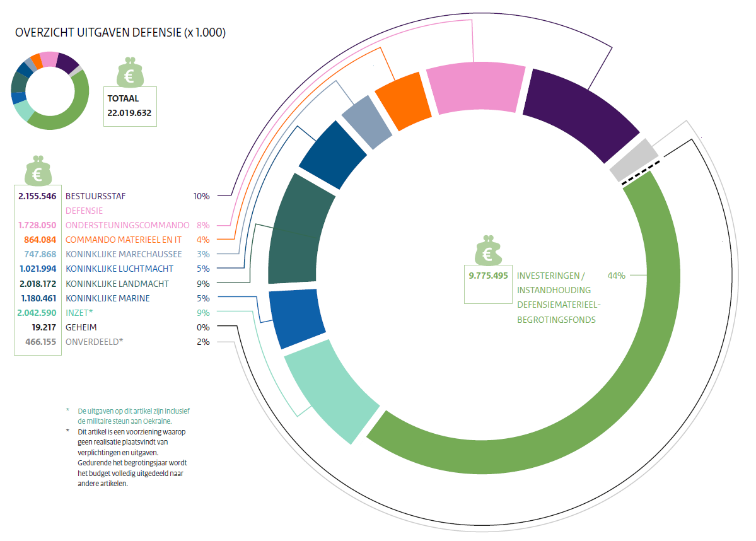Click the GEHEIM label

(x=81, y=327)
